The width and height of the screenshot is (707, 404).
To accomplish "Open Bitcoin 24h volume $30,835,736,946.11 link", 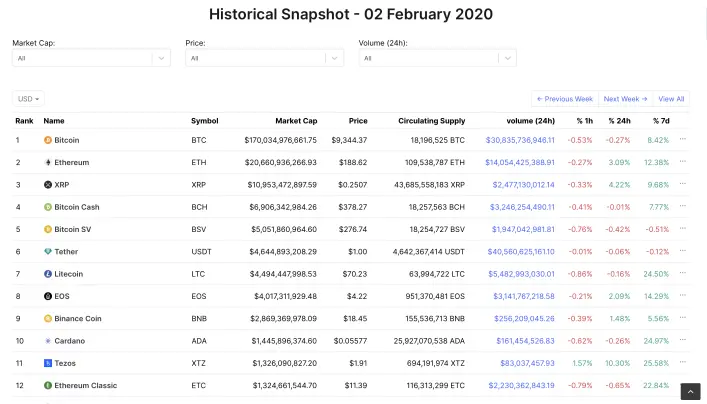I will tap(520, 140).
